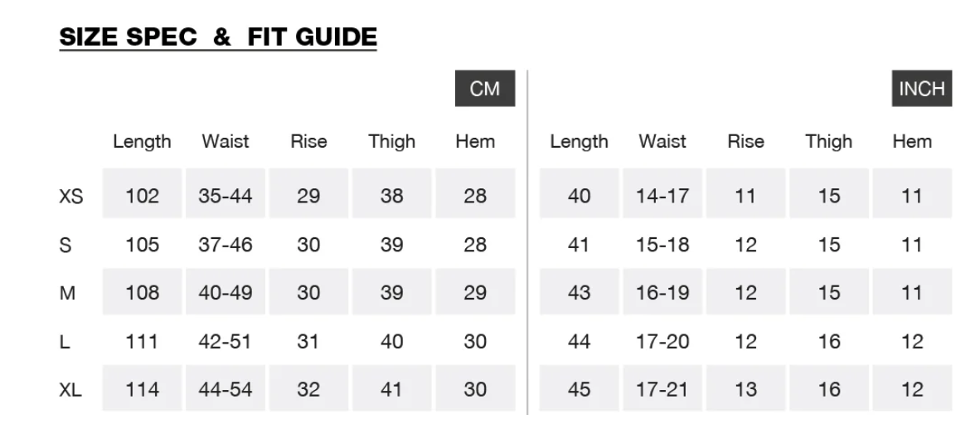Click the Length column header in CM table
Screen dimensions: 980x429
(142, 141)
